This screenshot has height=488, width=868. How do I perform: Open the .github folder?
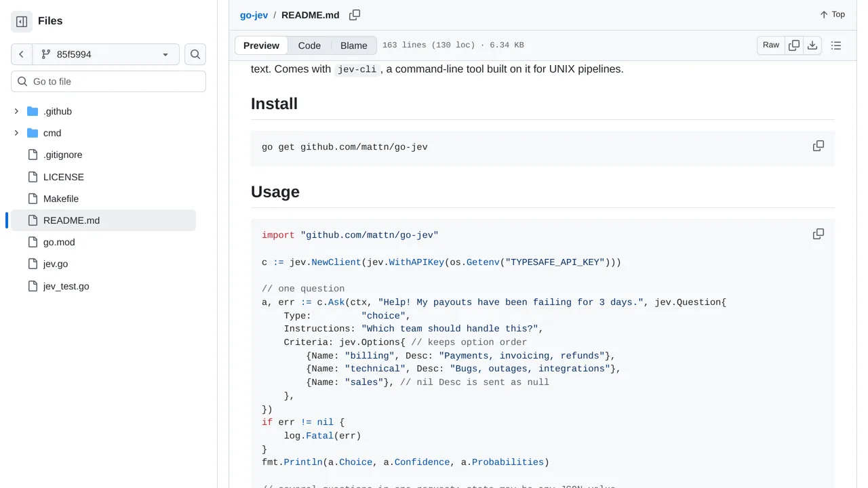pos(58,111)
